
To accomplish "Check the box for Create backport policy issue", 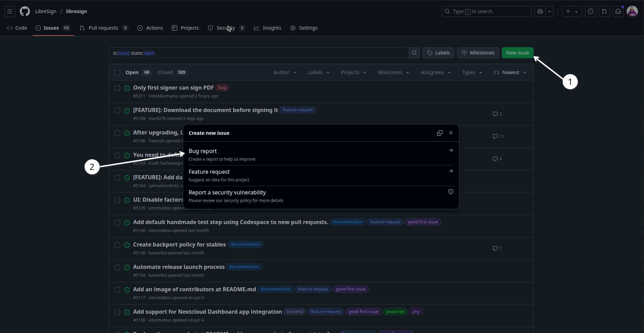I will (x=117, y=245).
